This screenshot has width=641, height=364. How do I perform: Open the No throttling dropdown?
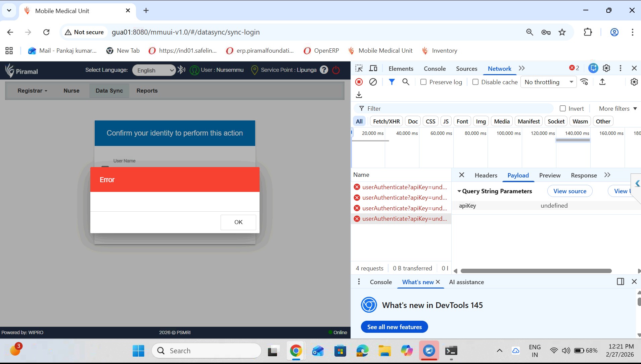click(x=548, y=82)
